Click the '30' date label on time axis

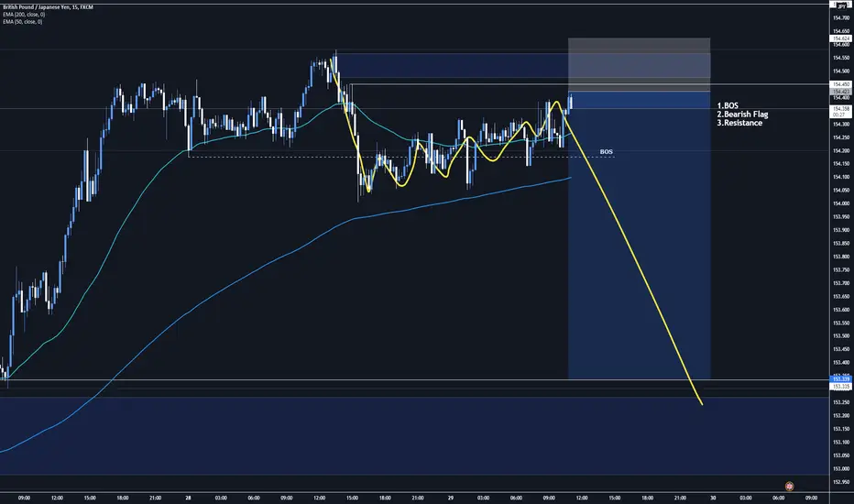tap(712, 498)
